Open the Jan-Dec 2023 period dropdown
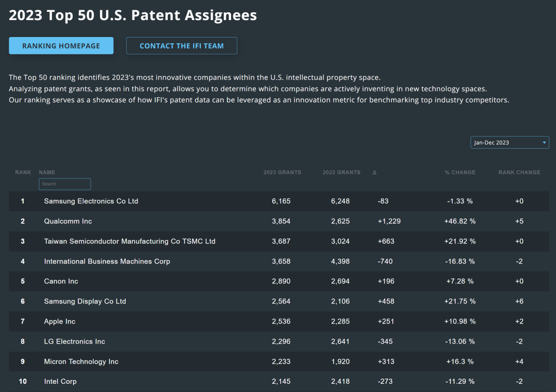Image resolution: width=556 pixels, height=392 pixels. [510, 142]
